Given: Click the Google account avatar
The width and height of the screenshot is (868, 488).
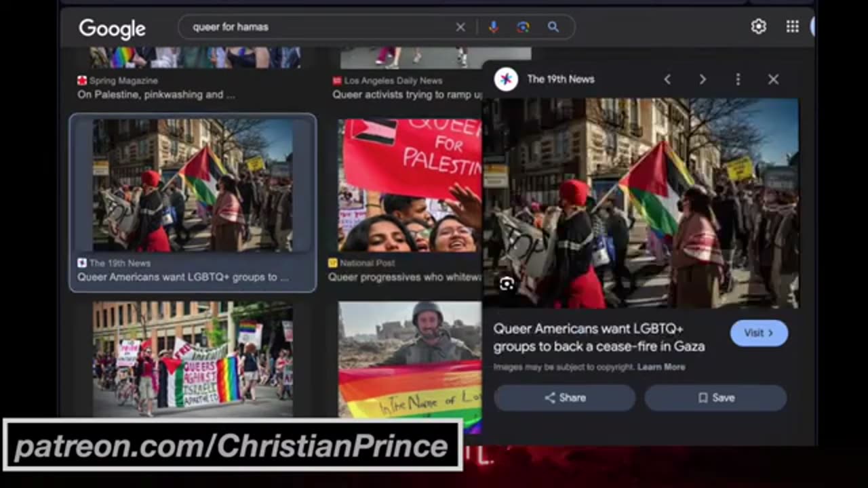Looking at the screenshot, I should [x=812, y=26].
